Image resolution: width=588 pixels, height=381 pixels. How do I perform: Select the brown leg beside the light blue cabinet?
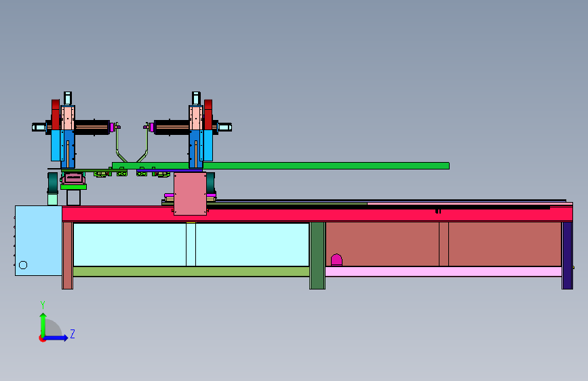click(68, 256)
